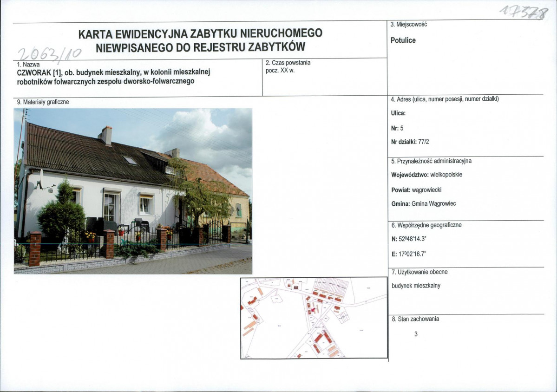
Task: Click the label '8. Stan zachowania'
Action: point(415,319)
